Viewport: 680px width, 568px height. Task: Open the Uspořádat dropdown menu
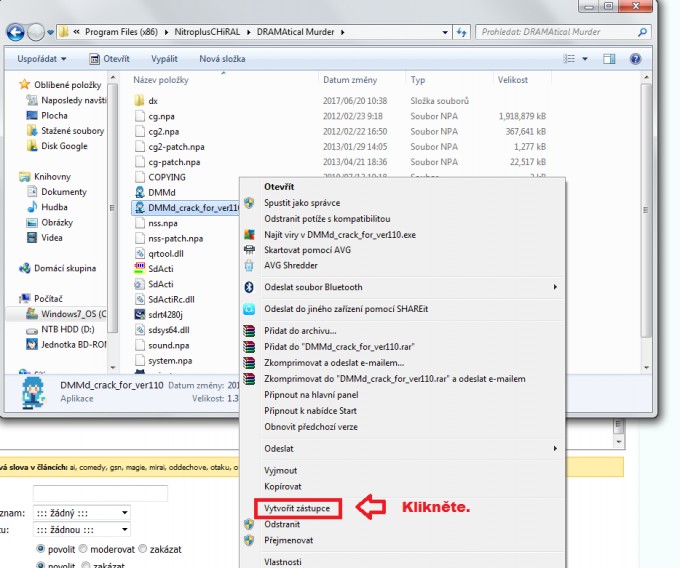pos(42,59)
